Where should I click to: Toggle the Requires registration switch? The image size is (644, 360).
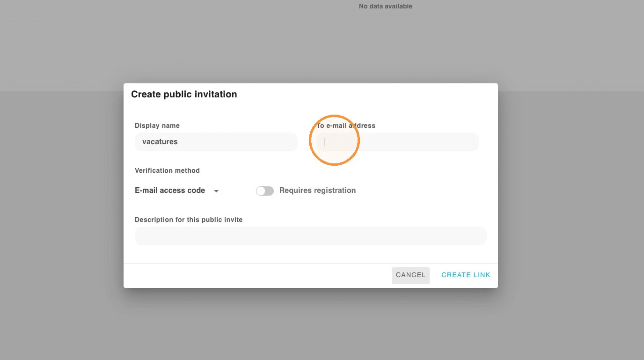point(265,191)
